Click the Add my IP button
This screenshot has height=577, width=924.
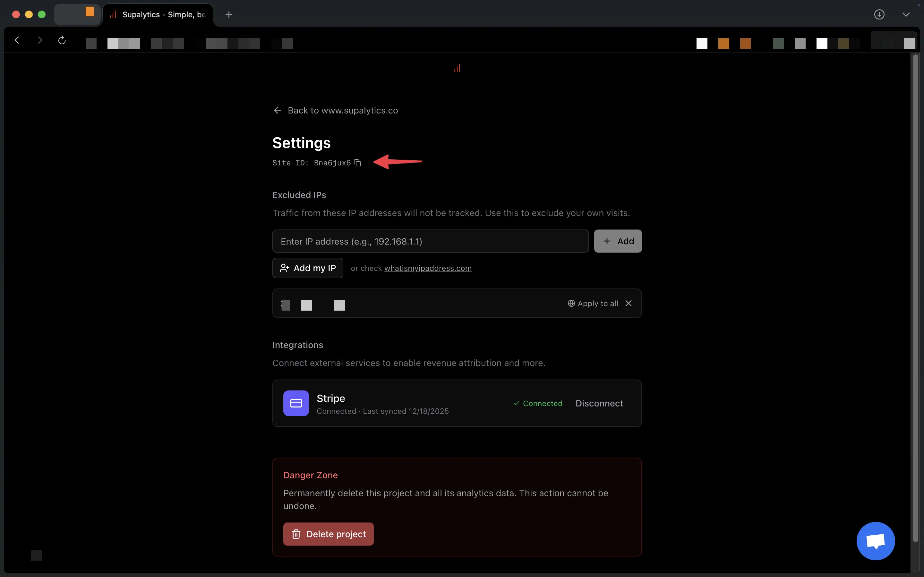[x=308, y=268]
